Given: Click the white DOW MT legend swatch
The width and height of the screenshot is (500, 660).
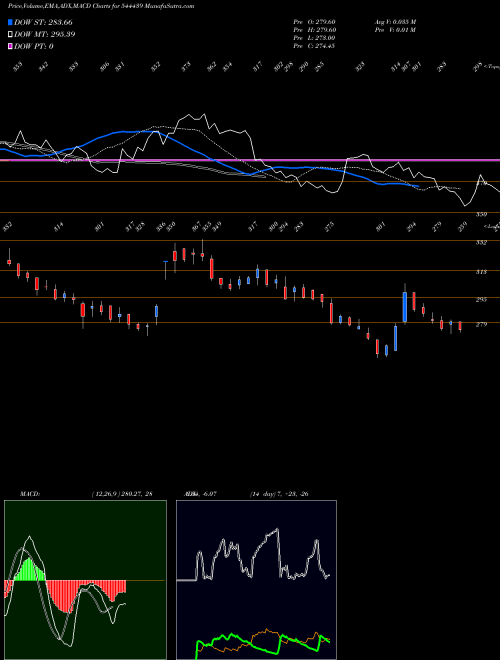Looking at the screenshot, I should coord(10,35).
